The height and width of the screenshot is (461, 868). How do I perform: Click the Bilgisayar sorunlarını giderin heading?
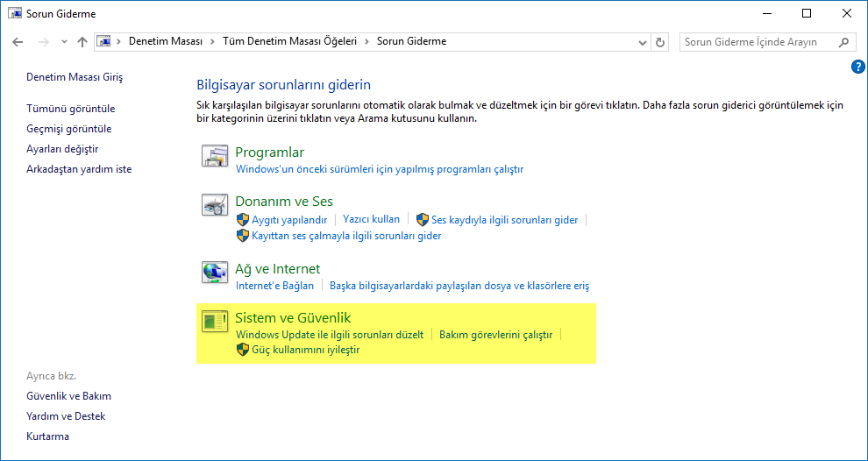283,85
